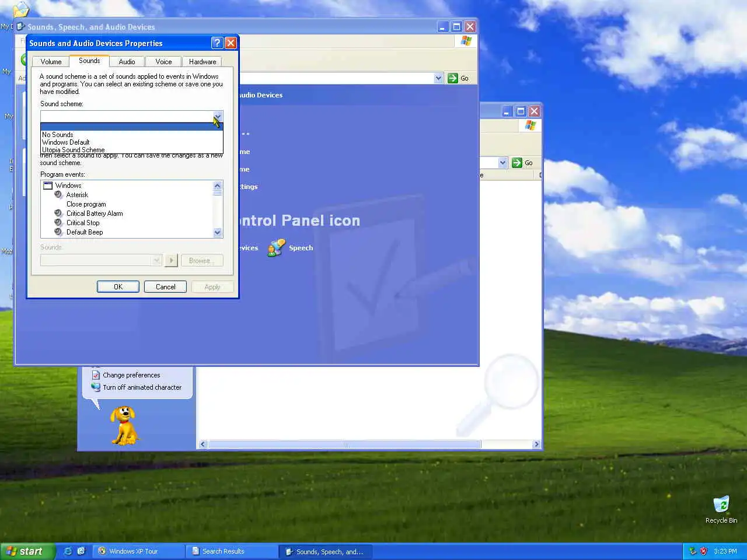Image resolution: width=747 pixels, height=560 pixels.
Task: Click the Turn off animated character icon
Action: [96, 387]
